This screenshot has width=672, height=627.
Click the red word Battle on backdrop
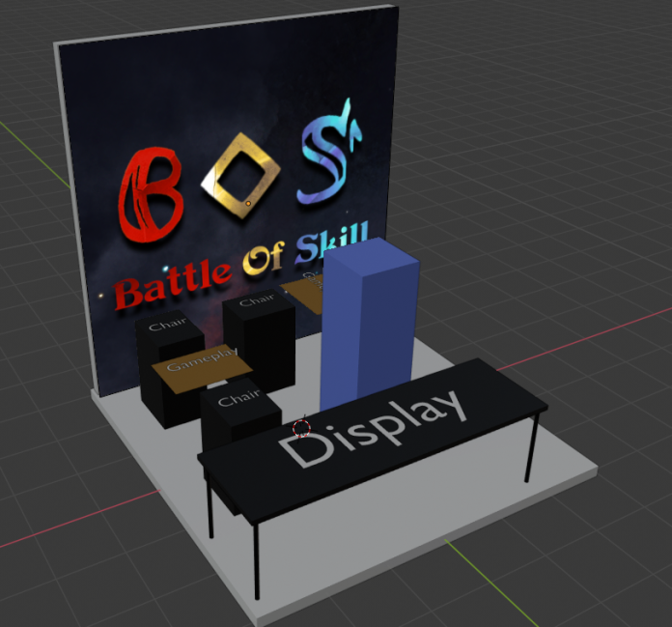point(172,284)
